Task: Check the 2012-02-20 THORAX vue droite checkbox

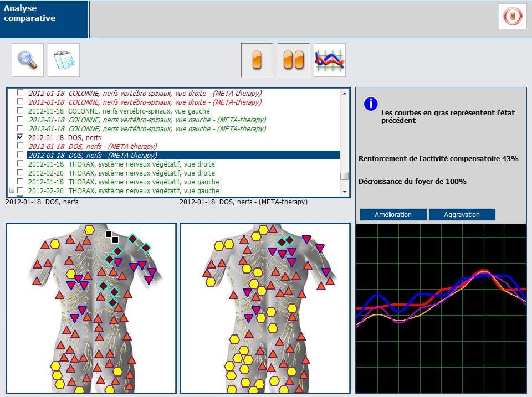Action: click(20, 173)
